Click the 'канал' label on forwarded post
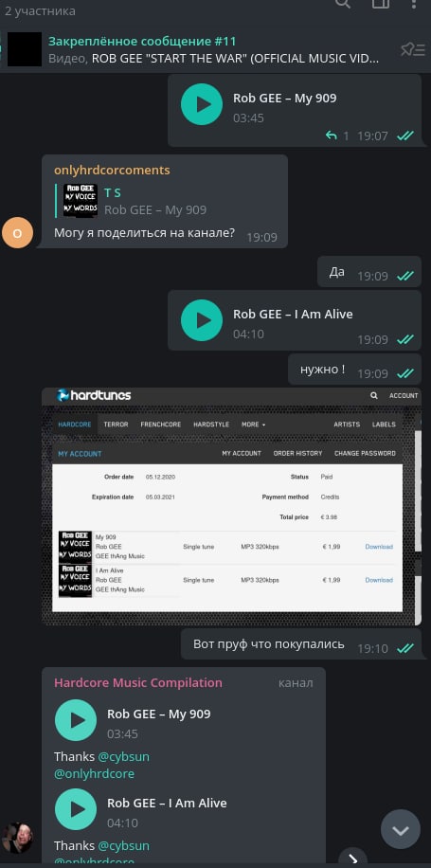This screenshot has height=868, width=431. click(296, 683)
